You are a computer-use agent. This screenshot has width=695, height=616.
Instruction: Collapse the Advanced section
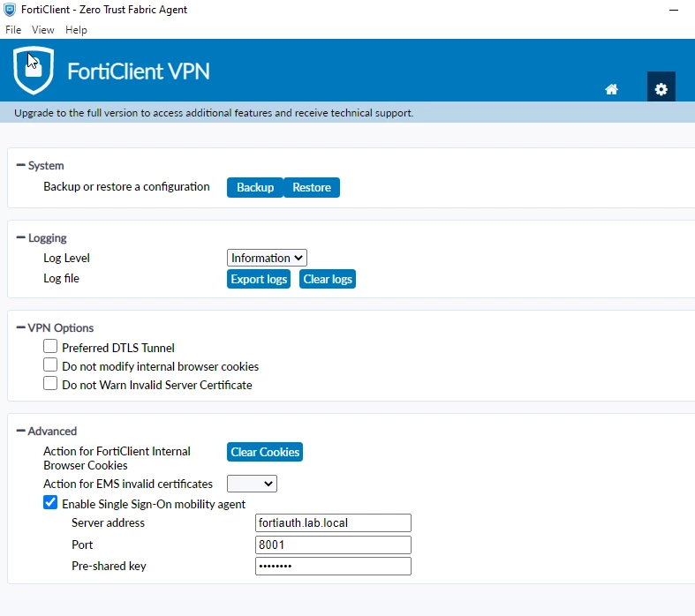[20, 431]
